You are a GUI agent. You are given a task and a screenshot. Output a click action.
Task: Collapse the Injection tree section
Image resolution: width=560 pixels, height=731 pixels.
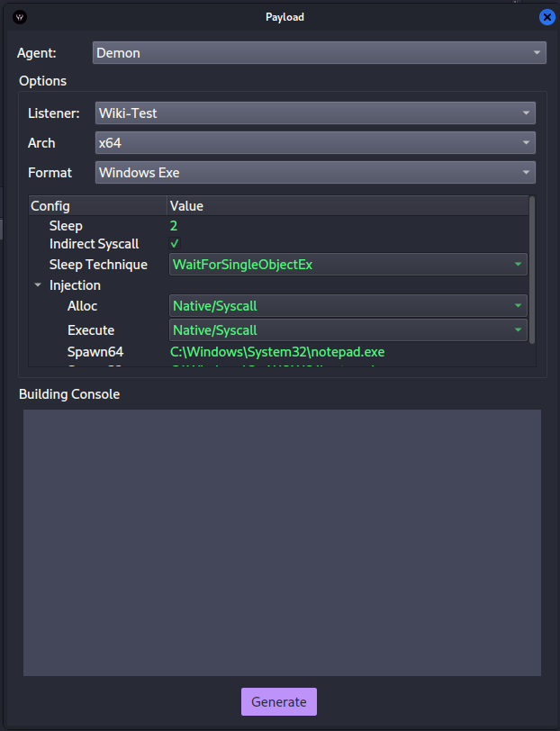[x=38, y=285]
